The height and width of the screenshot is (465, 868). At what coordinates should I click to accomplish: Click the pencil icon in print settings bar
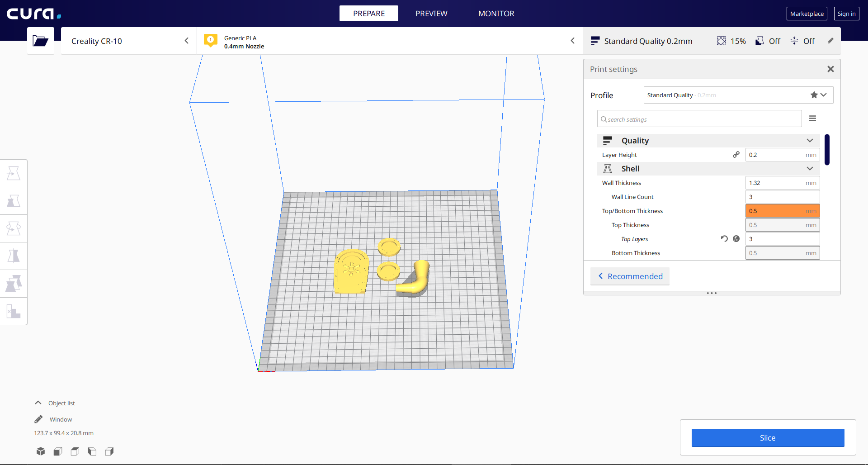[x=830, y=41]
